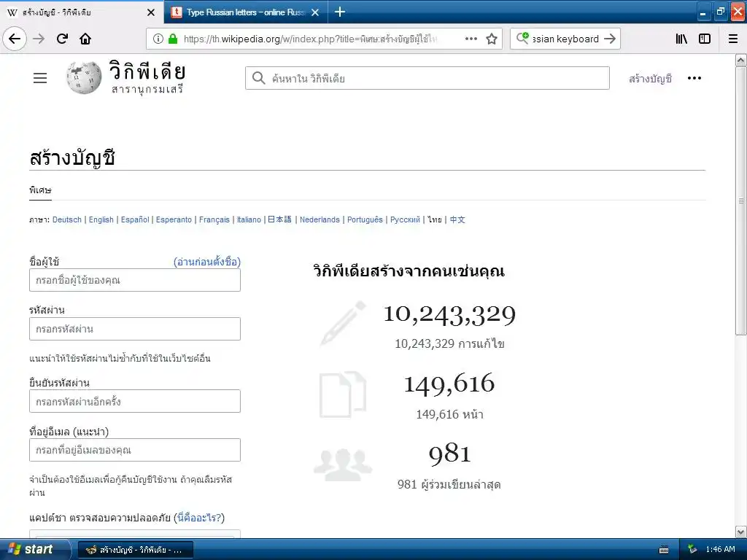Switch language to Français
747x560 pixels.
(x=214, y=219)
